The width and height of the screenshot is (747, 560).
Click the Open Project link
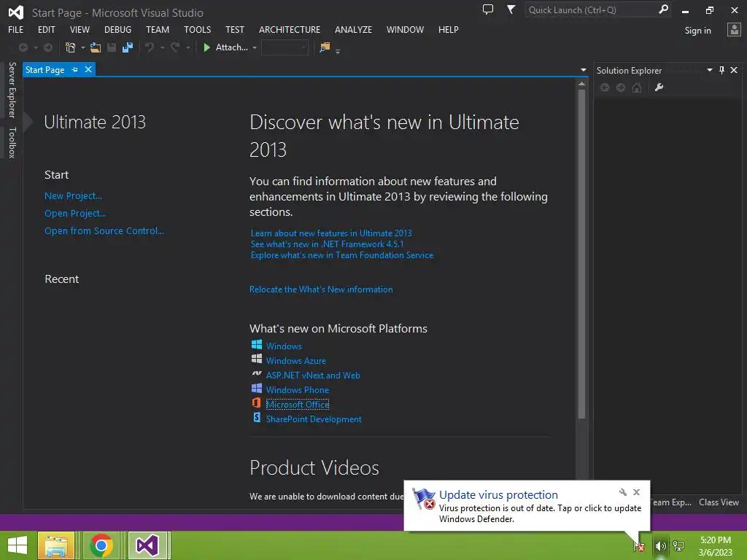[75, 214]
